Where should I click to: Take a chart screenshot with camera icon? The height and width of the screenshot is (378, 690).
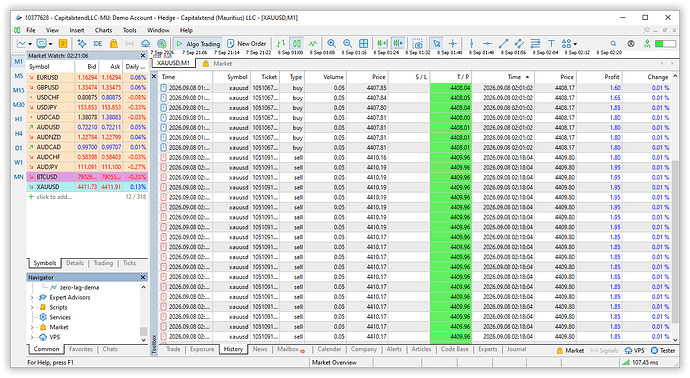418,44
